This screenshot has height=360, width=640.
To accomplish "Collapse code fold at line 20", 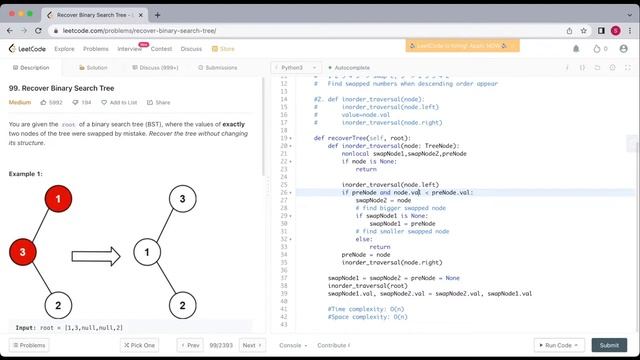I will (x=291, y=146).
